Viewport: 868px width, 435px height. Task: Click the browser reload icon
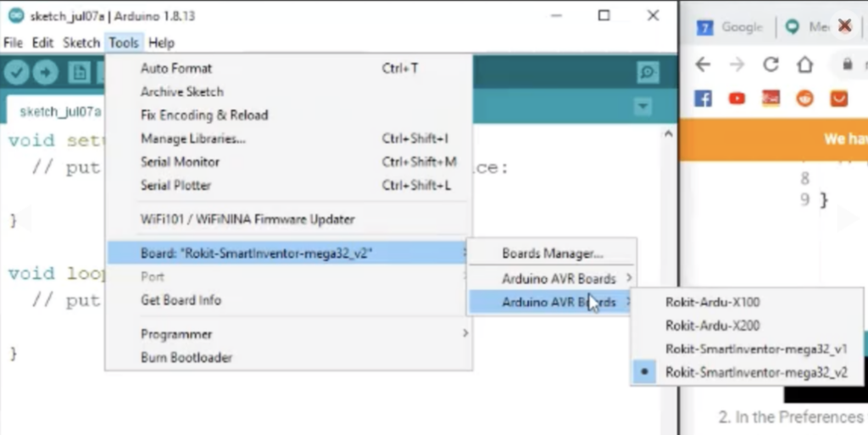[771, 64]
